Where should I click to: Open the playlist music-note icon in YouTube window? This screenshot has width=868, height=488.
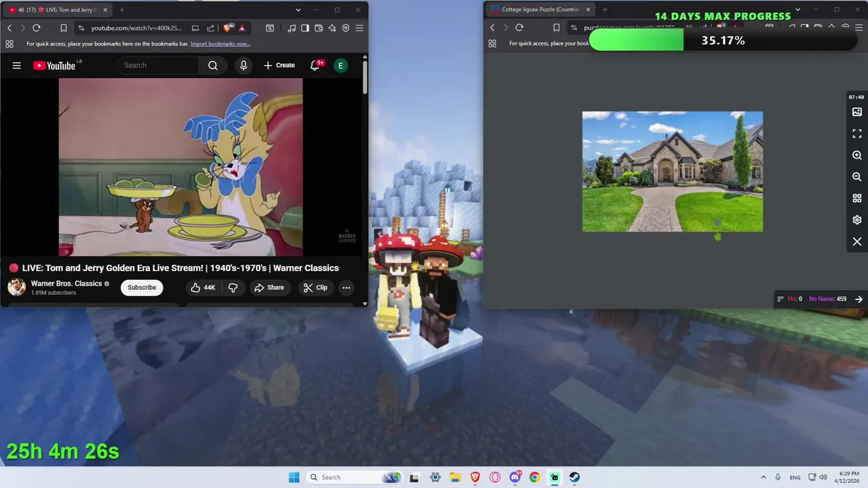(x=292, y=28)
